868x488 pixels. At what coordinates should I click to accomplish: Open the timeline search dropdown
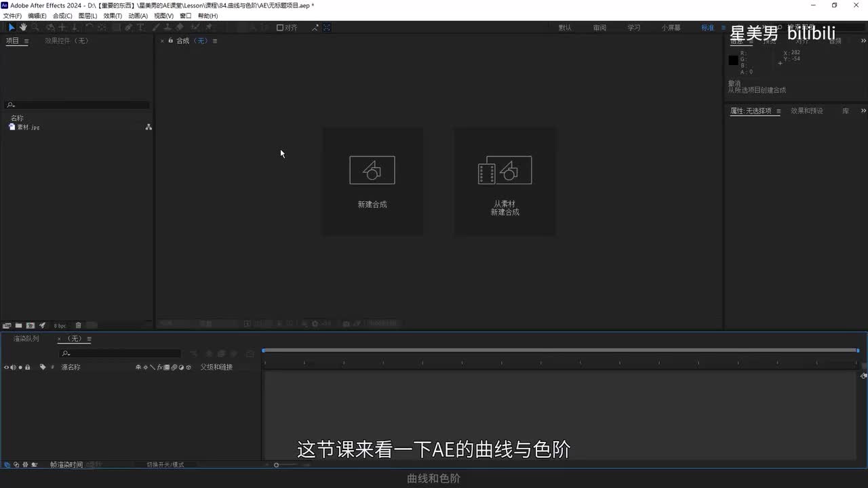pos(65,354)
